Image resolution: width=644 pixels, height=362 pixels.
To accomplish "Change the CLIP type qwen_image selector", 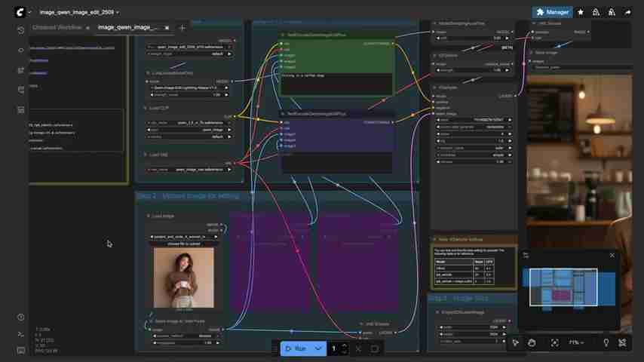I will pos(189,130).
